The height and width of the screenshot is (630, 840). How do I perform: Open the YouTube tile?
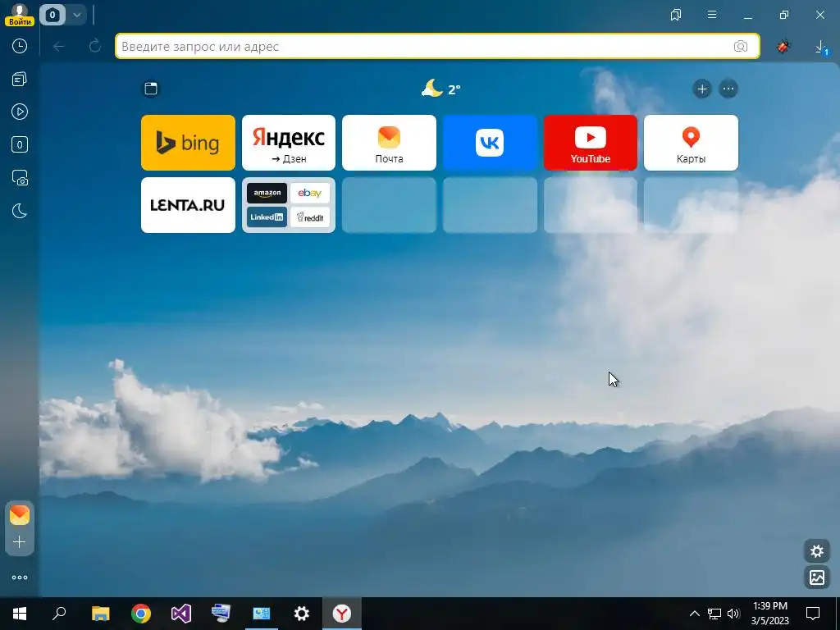click(591, 143)
